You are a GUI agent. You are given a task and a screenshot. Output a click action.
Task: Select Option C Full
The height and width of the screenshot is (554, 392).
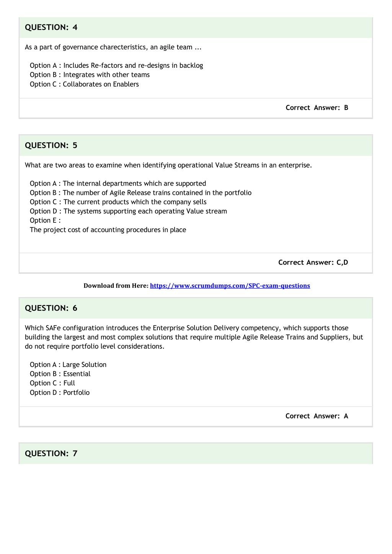(x=52, y=383)
